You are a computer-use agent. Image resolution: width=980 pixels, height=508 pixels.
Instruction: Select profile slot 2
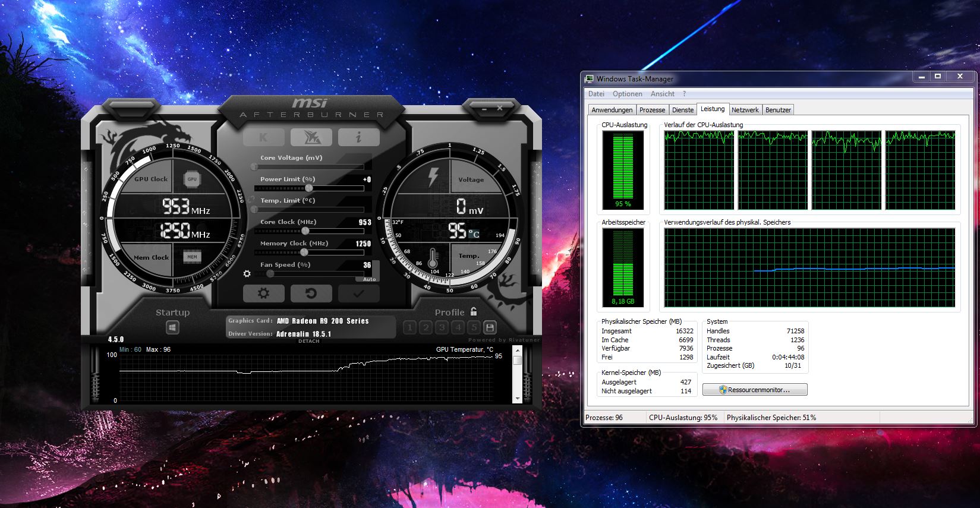tap(426, 327)
